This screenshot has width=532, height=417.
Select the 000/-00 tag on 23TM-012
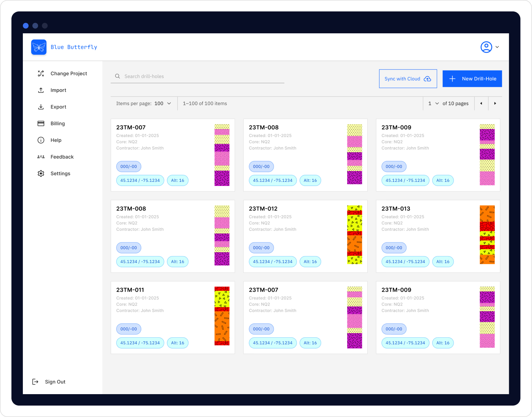pyautogui.click(x=261, y=248)
